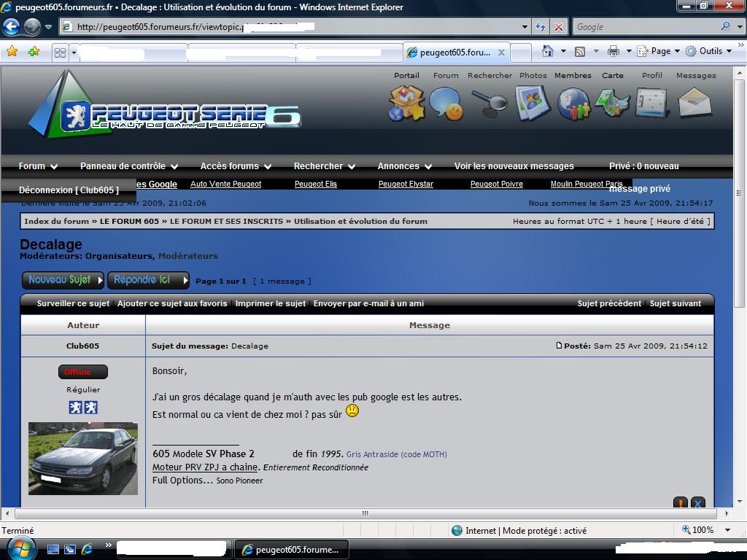The width and height of the screenshot is (747, 560).
Task: Click the Répondre Ici button
Action: [x=148, y=280]
